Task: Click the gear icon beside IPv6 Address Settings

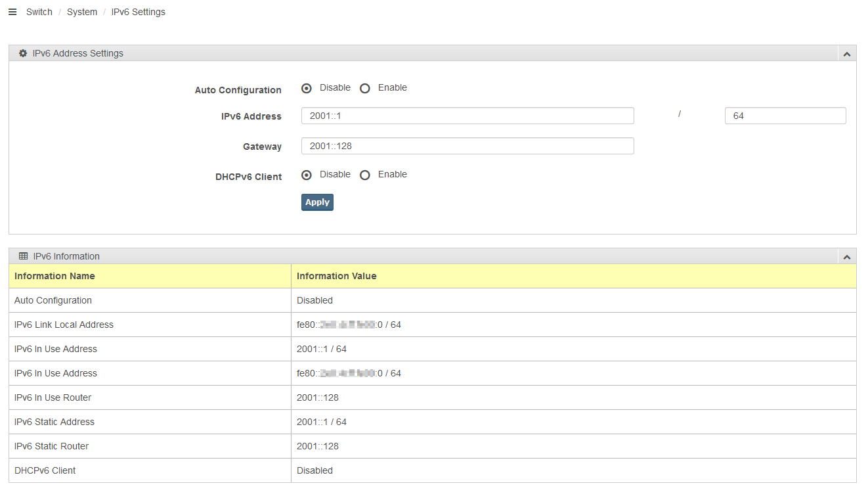Action: 23,53
